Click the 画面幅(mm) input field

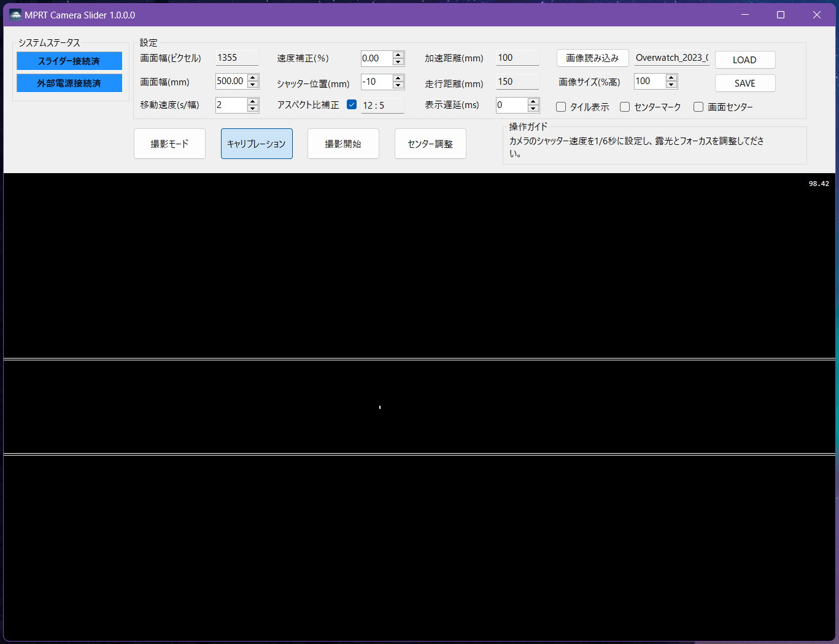231,81
